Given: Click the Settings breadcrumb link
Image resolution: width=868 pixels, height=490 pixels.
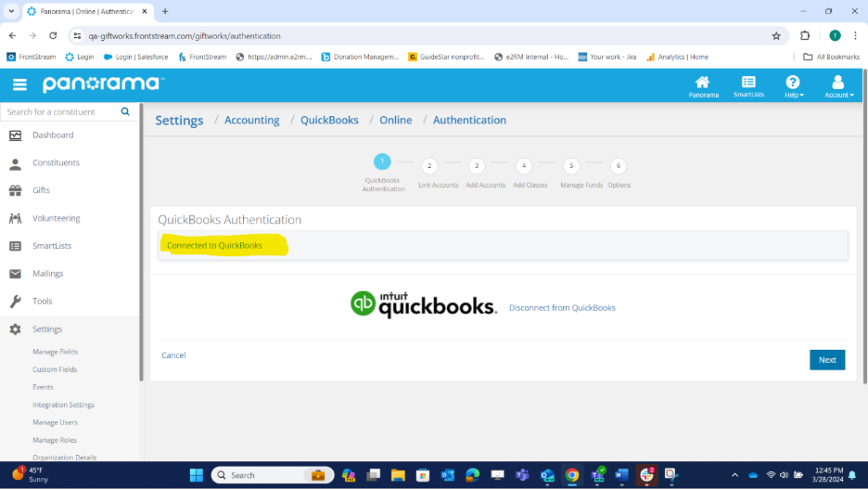Looking at the screenshot, I should click(x=179, y=120).
